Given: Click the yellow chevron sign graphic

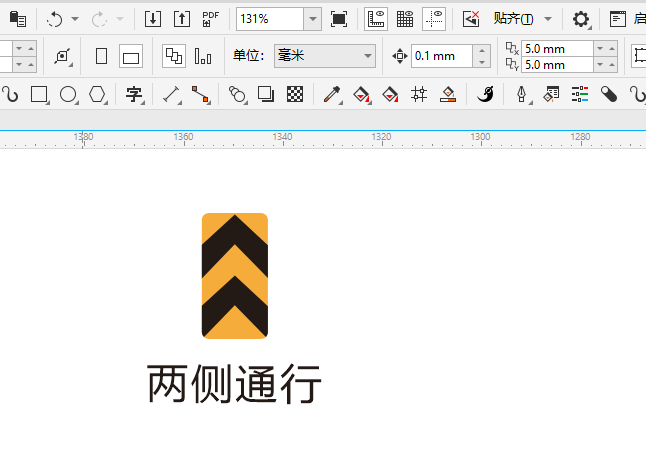Looking at the screenshot, I should pos(235,276).
